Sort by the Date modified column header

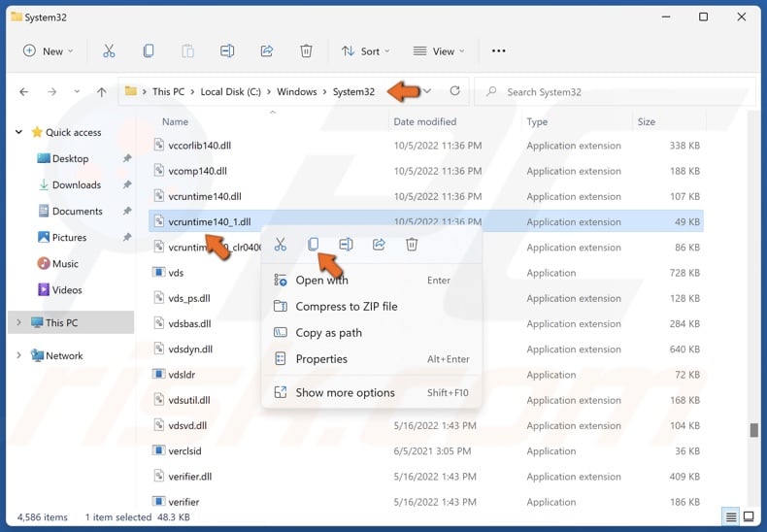(x=425, y=121)
